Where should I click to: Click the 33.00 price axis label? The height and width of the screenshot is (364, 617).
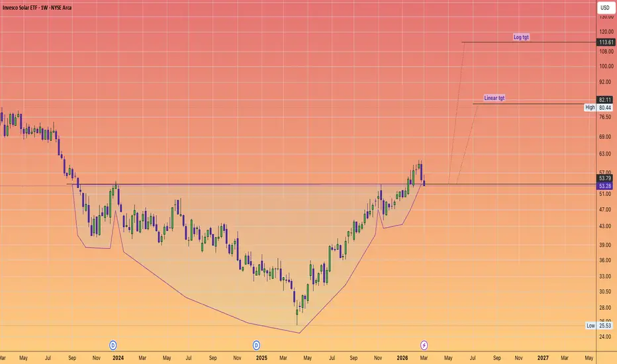[x=605, y=277]
